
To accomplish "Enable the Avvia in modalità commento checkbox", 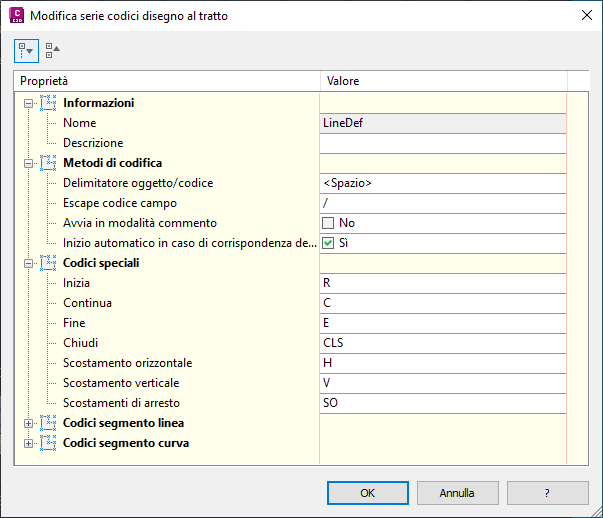I will (x=328, y=223).
